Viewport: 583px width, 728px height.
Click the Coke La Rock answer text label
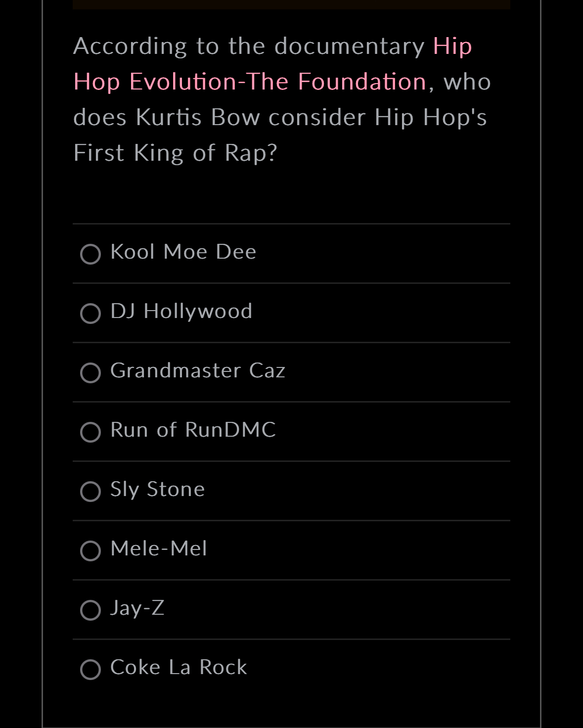(x=179, y=668)
